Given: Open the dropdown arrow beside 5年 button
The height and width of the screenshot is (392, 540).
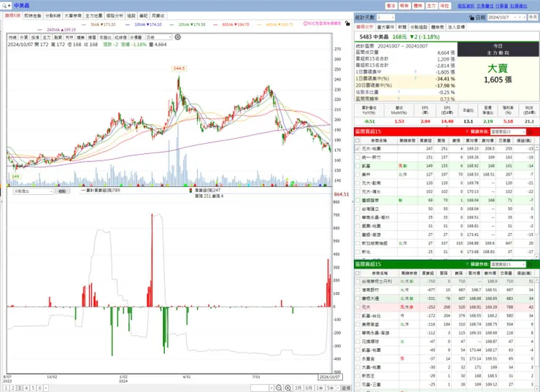Looking at the screenshot, I should (x=338, y=388).
